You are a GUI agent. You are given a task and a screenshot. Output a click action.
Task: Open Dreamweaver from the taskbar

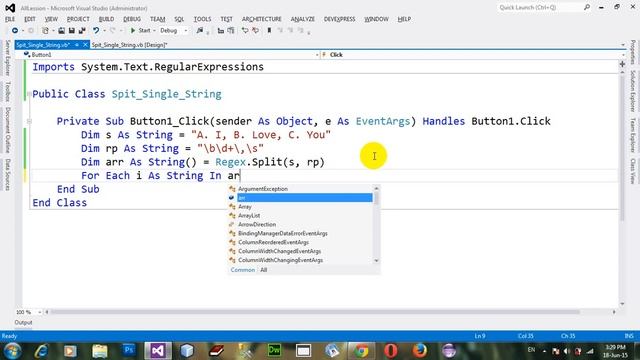coord(274,351)
